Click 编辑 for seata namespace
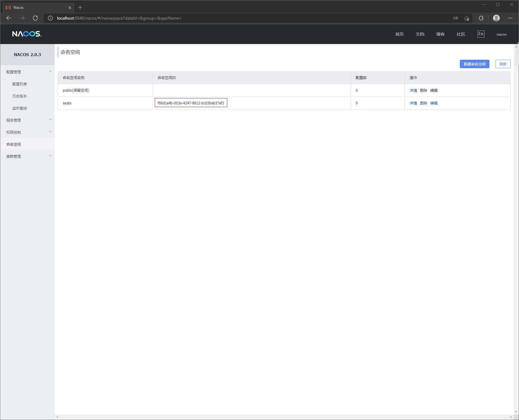Screen dimensions: 519x420 coord(434,103)
